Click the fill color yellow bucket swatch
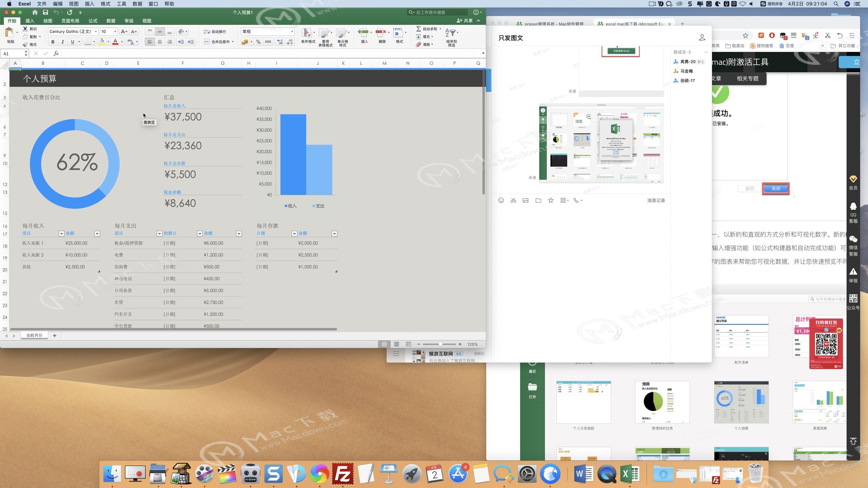The width and height of the screenshot is (868, 488). tap(101, 42)
